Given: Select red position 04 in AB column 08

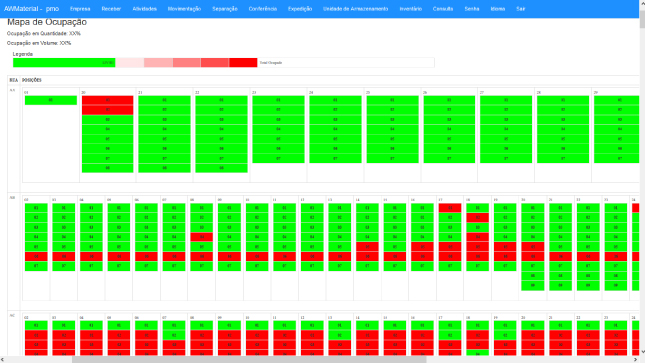Looking at the screenshot, I should pyautogui.click(x=202, y=237).
